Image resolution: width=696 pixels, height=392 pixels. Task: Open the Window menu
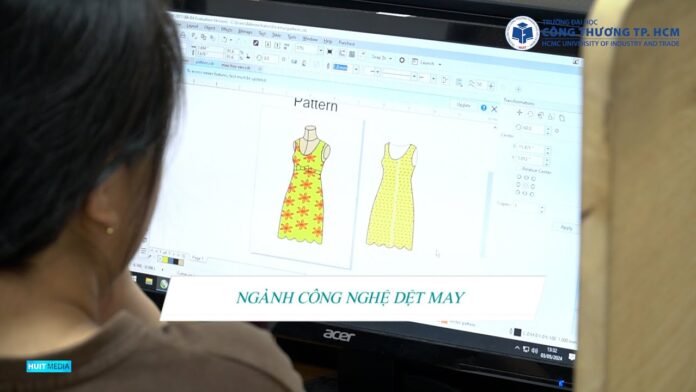point(310,39)
